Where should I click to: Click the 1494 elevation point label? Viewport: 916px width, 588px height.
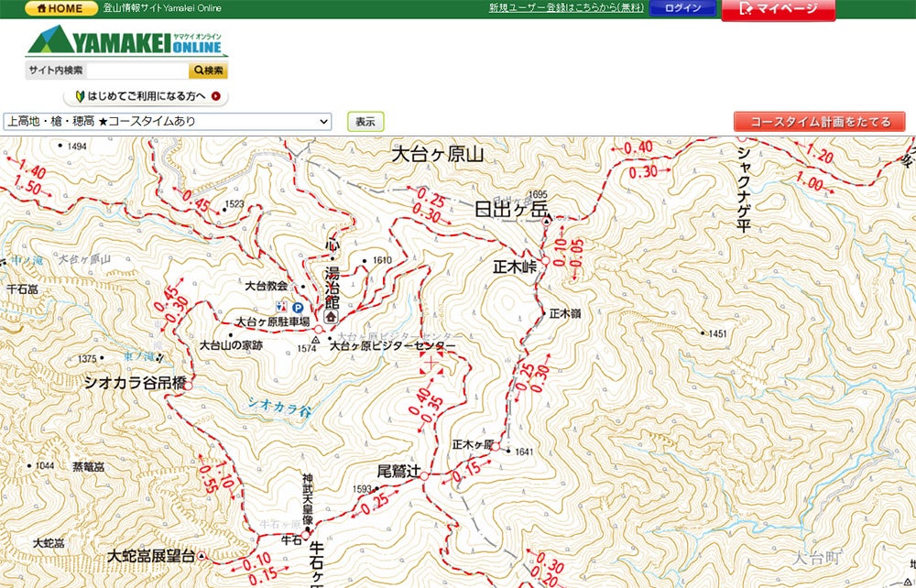coord(77,146)
